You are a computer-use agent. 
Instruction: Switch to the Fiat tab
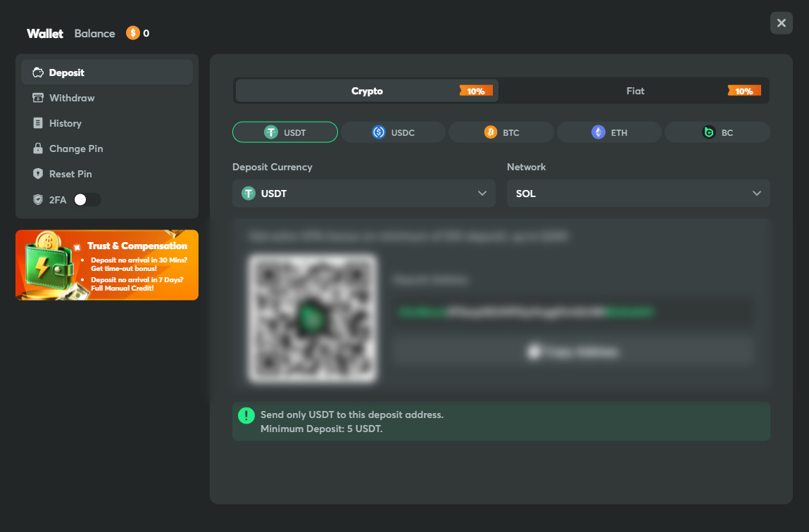tap(635, 91)
